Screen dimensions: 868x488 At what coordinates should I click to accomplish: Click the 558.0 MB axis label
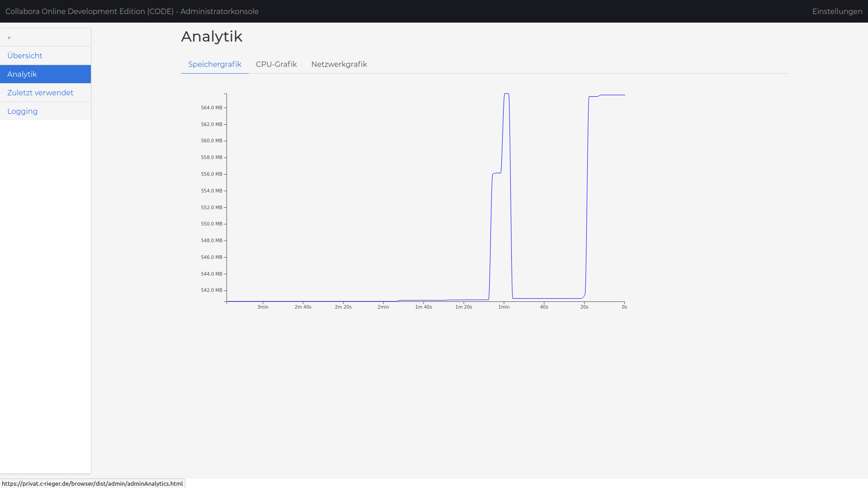[212, 157]
